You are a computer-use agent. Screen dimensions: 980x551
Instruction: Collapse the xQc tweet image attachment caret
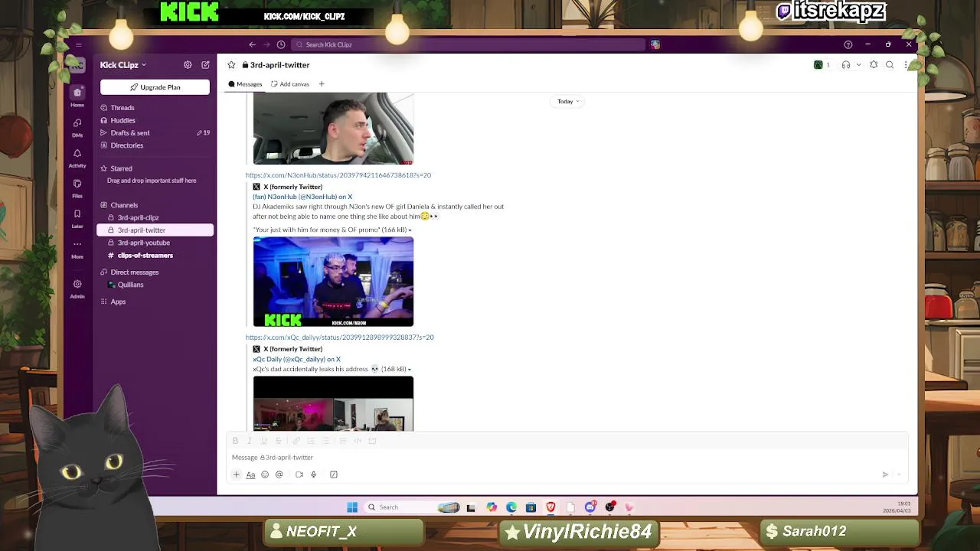[x=409, y=370]
